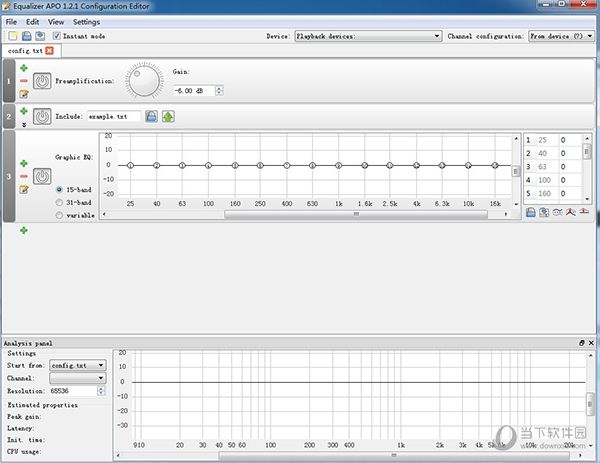Click the Gain -6.00 dB field
This screenshot has height=463, width=600.
tap(194, 91)
